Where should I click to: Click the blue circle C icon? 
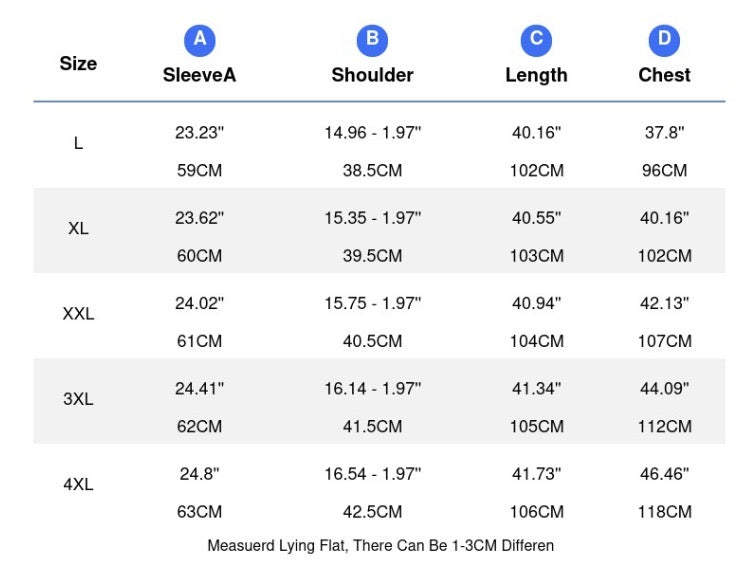536,40
